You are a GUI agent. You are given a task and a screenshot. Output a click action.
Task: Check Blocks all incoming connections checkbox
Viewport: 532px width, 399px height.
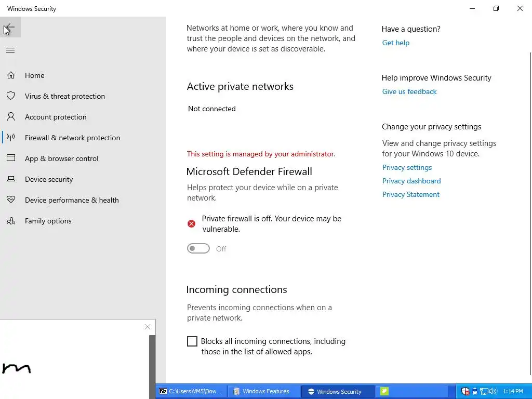tap(192, 341)
